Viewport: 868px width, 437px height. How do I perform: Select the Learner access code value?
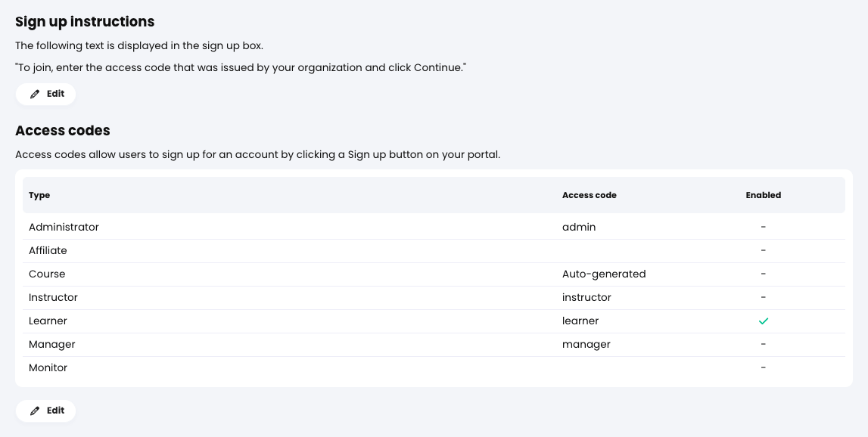coord(580,321)
